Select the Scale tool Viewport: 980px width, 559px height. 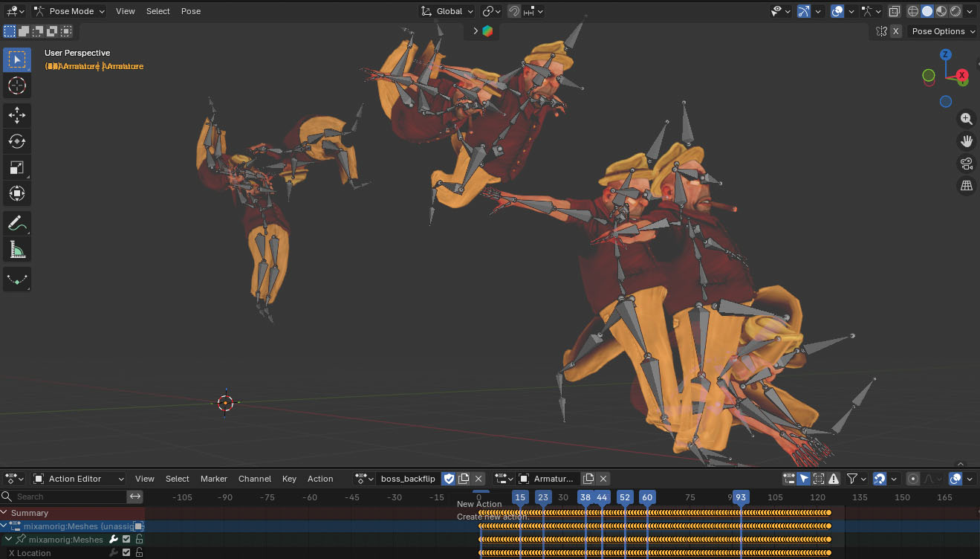pyautogui.click(x=17, y=167)
